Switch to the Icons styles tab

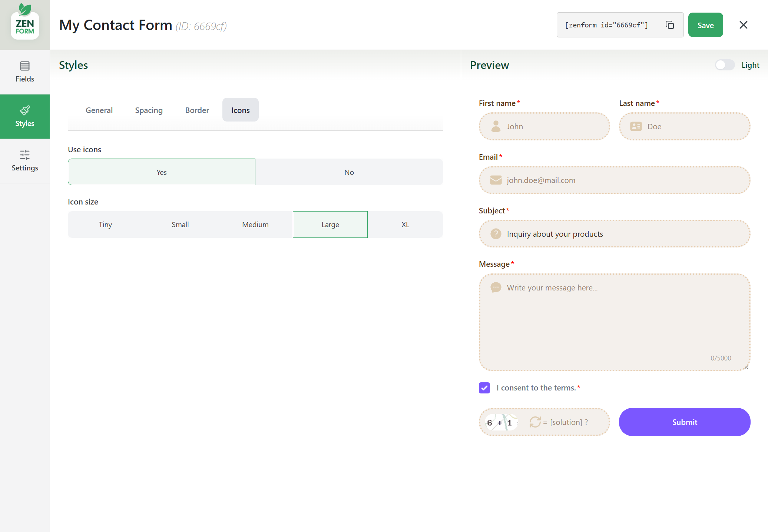241,110
